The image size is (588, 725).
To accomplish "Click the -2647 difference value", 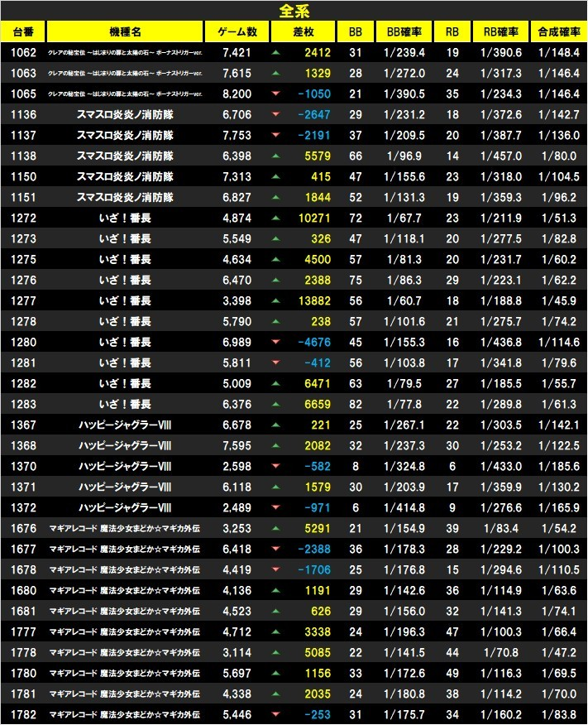I will (314, 114).
